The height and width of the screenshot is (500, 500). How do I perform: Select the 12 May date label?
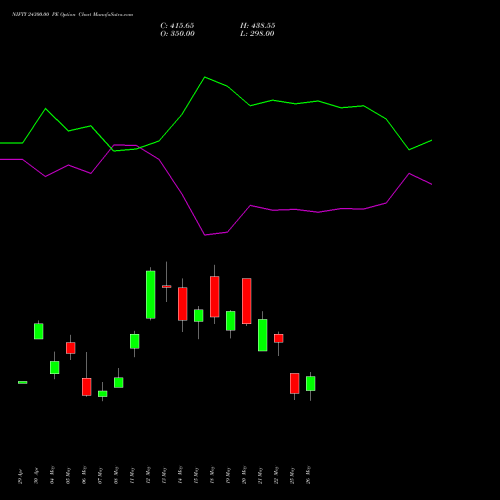click(148, 475)
